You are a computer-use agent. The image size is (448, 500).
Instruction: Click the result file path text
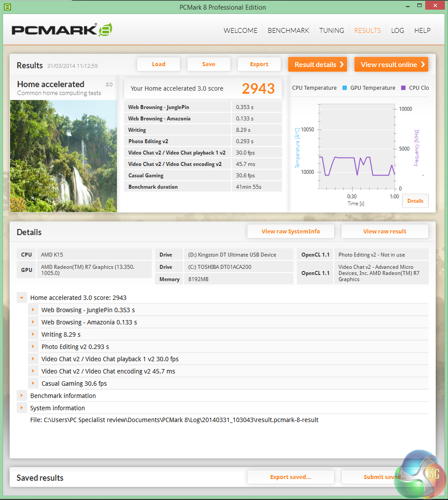(174, 420)
